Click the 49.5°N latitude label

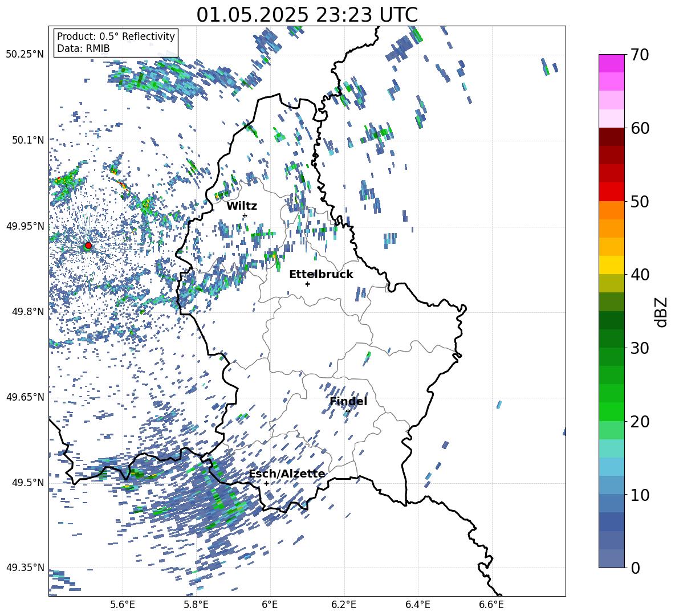(x=29, y=482)
